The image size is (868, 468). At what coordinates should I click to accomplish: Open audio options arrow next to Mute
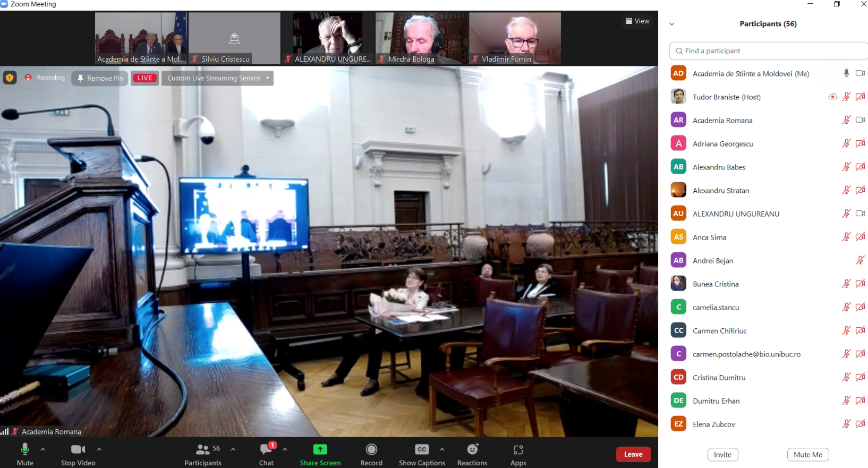click(43, 449)
